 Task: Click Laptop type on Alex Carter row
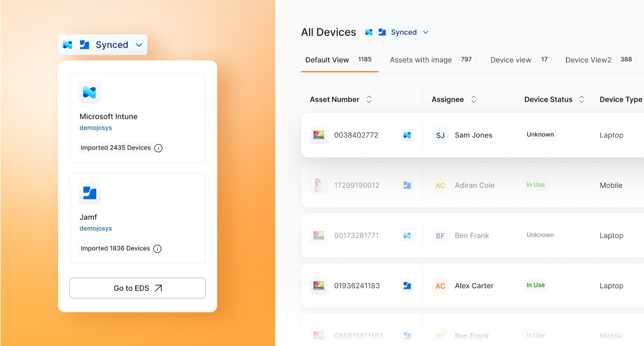tap(611, 286)
